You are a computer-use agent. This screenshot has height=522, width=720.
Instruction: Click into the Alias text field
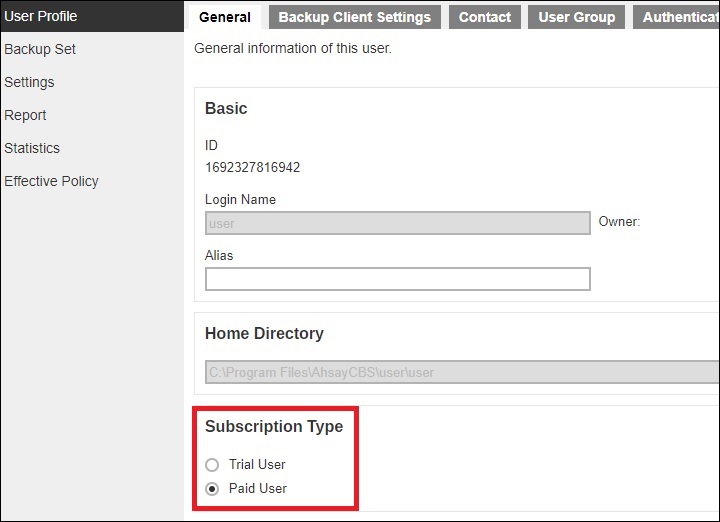point(397,279)
